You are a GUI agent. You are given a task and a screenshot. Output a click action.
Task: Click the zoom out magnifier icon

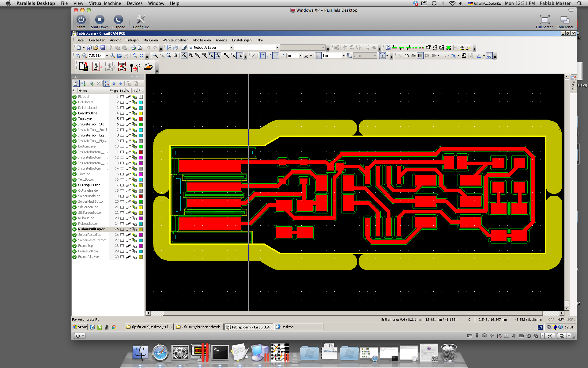click(x=85, y=56)
